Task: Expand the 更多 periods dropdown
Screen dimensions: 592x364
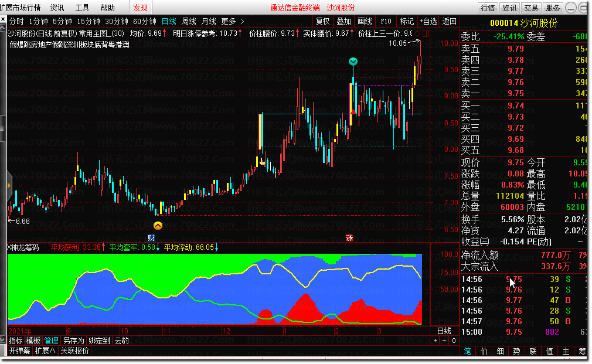Action: (232, 22)
